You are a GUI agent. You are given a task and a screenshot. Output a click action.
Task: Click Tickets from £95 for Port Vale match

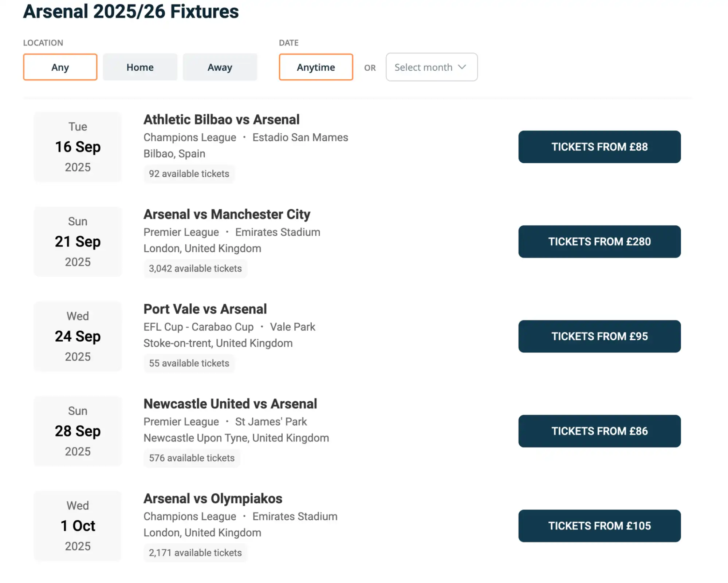tap(599, 336)
